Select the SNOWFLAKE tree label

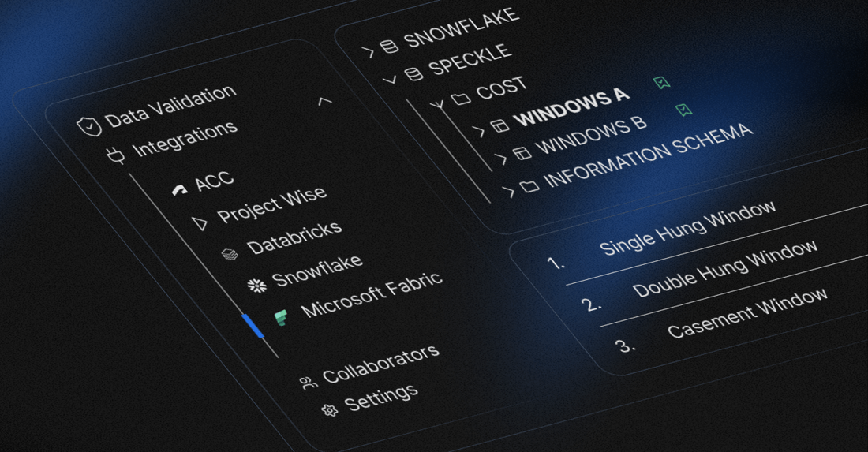tap(462, 28)
